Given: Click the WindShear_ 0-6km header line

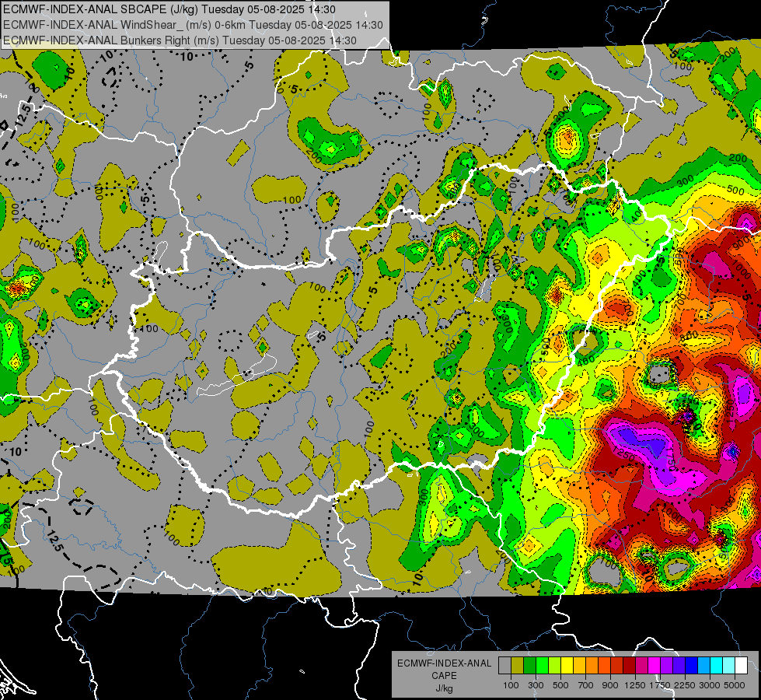Looking at the screenshot, I should [x=193, y=25].
